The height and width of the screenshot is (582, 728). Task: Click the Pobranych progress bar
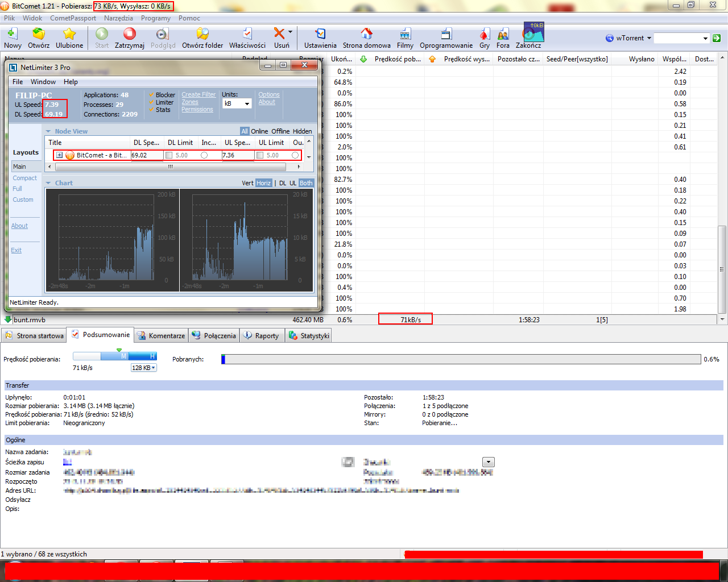461,359
